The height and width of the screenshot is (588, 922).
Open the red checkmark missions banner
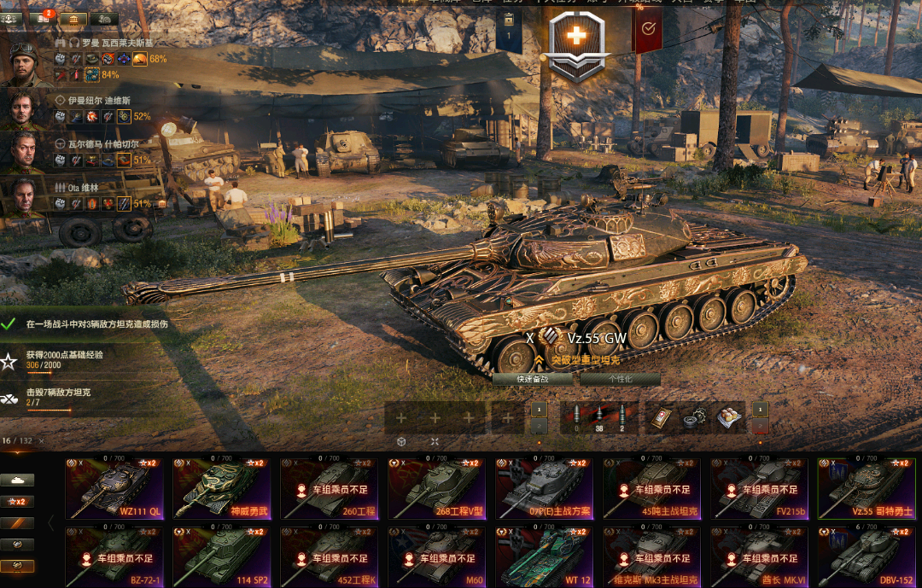649,28
